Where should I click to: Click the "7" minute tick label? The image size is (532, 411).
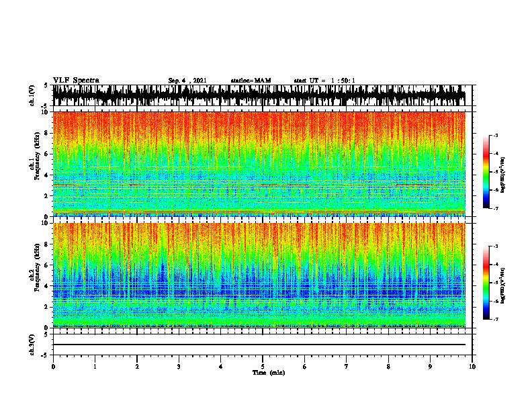(347, 367)
